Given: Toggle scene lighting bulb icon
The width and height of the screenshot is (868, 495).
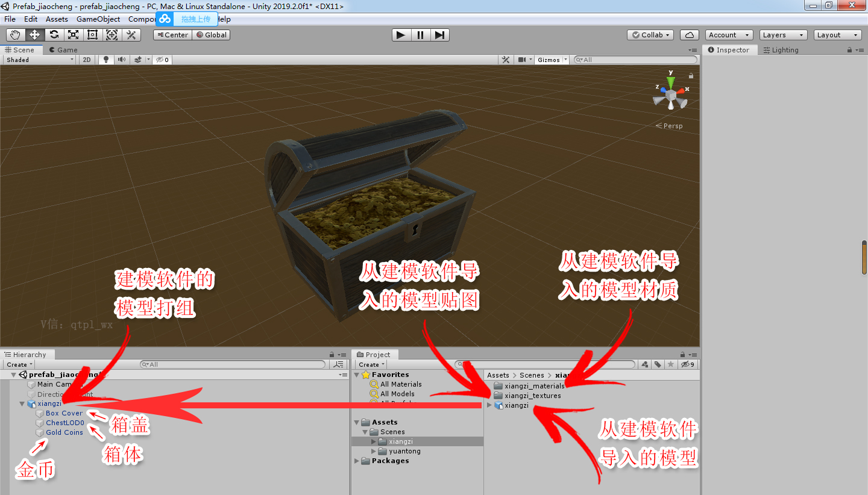Looking at the screenshot, I should pyautogui.click(x=107, y=60).
